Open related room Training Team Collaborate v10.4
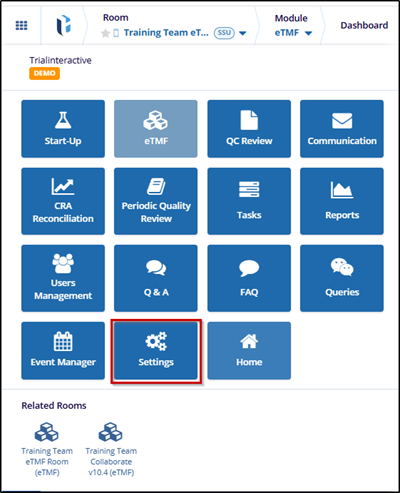This screenshot has width=400, height=493. (111, 449)
